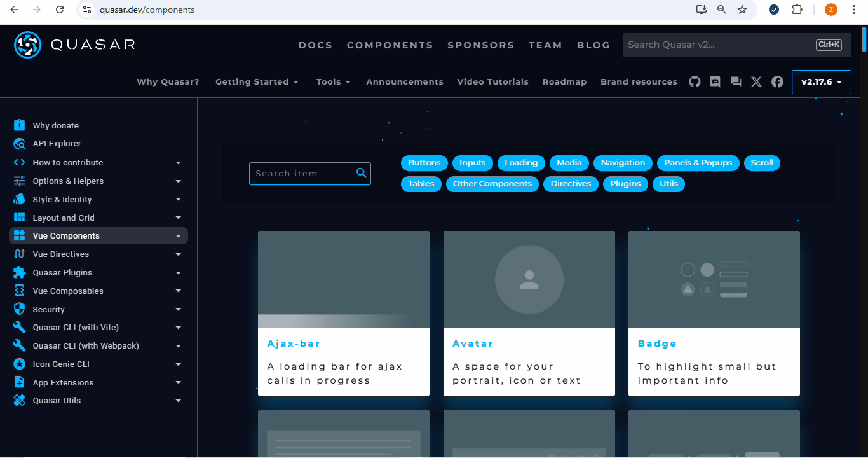Expand the Security section arrow
The height and width of the screenshot is (458, 868).
click(179, 310)
